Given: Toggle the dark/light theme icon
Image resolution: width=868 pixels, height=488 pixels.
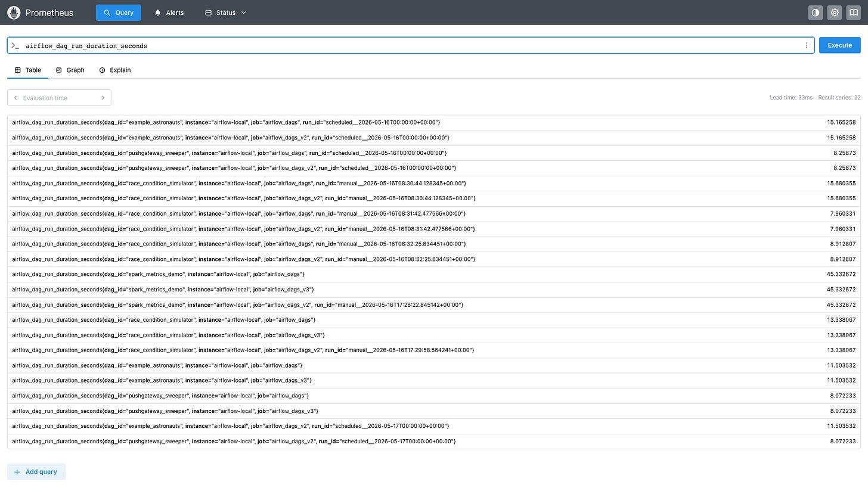Looking at the screenshot, I should 816,13.
